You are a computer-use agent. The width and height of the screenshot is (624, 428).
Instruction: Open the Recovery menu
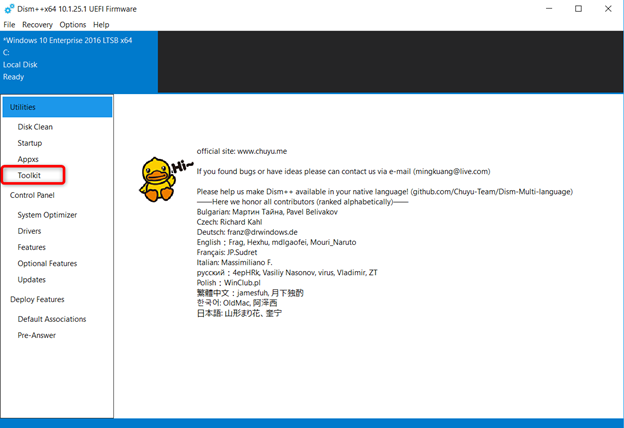pos(37,25)
